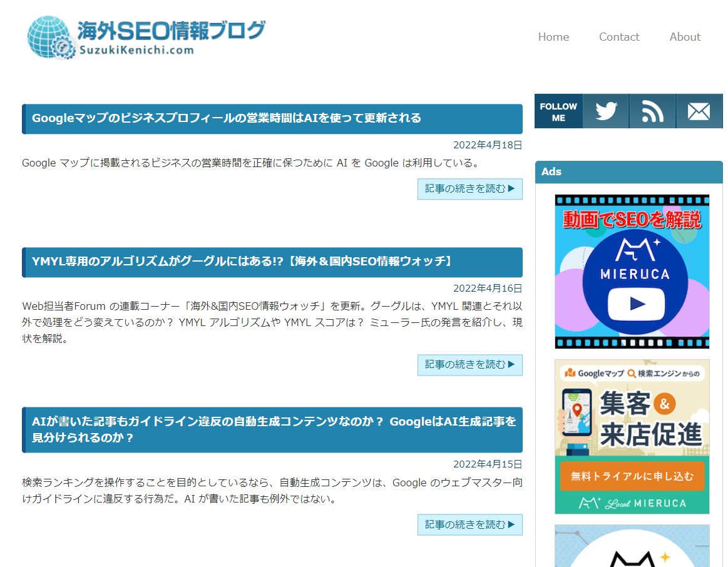
Task: Click the Googleマップ label in the ad
Action: click(x=601, y=374)
